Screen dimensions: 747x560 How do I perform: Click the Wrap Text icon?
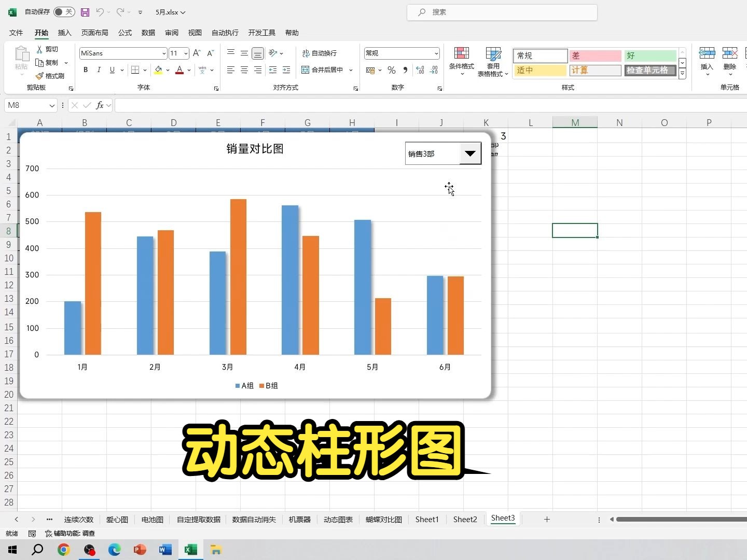pos(306,53)
